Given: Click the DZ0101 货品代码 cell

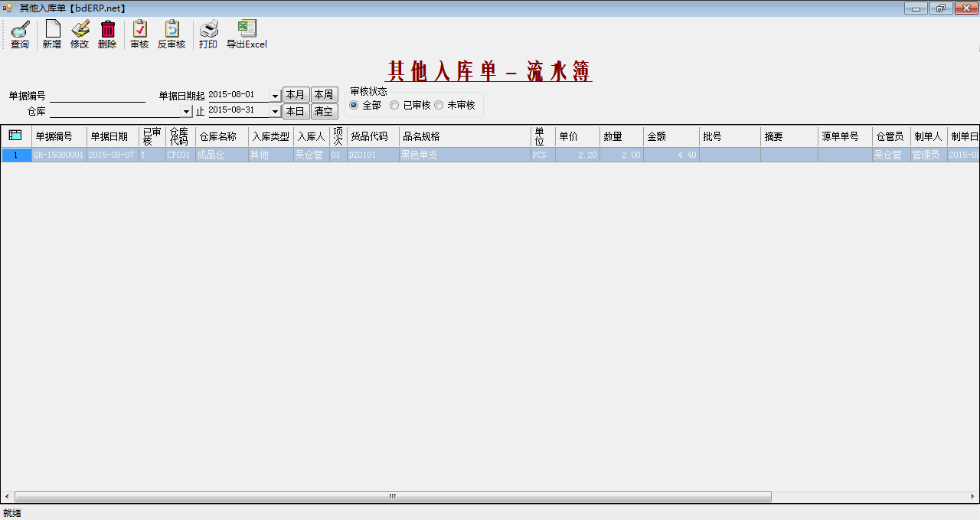Looking at the screenshot, I should 373,155.
